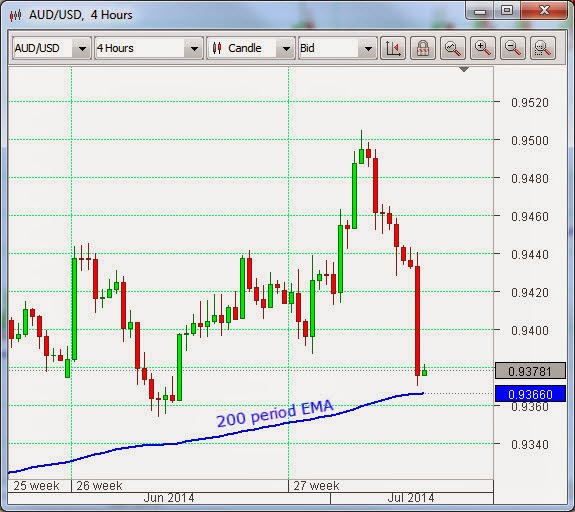Click the 0.93781 current price label

click(530, 371)
